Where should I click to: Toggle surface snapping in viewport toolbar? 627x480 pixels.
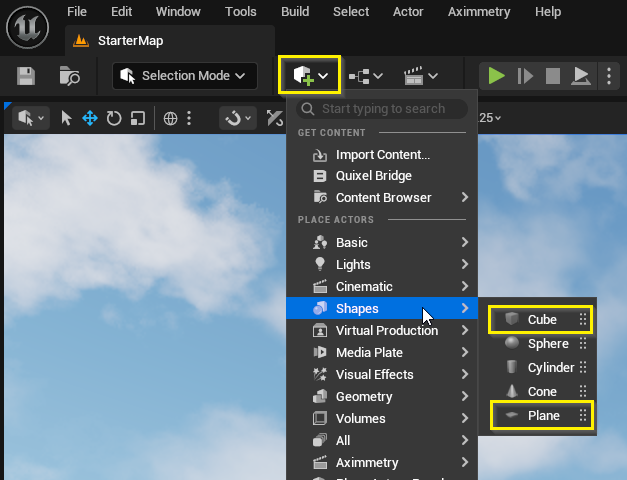point(236,118)
